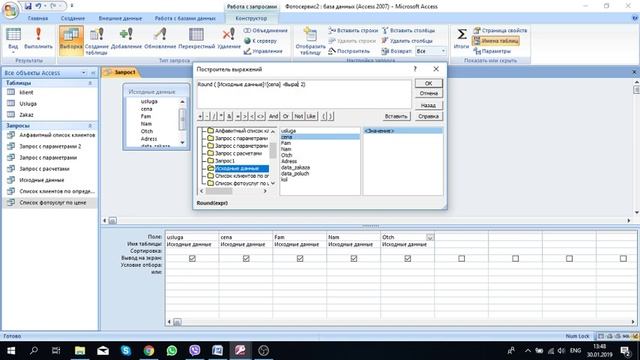Image resolution: width=640 pixels, height=360 pixels.
Task: Insert the And operator button
Action: coord(273,116)
